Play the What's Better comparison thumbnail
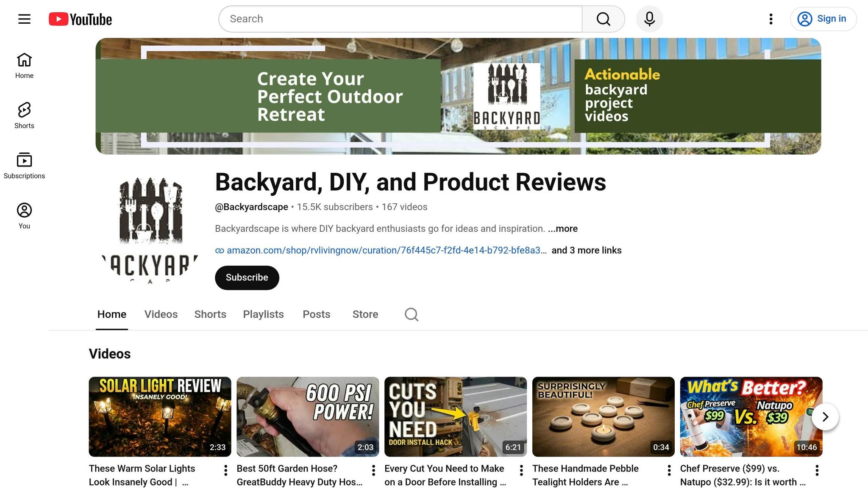The width and height of the screenshot is (868, 488). tap(751, 417)
